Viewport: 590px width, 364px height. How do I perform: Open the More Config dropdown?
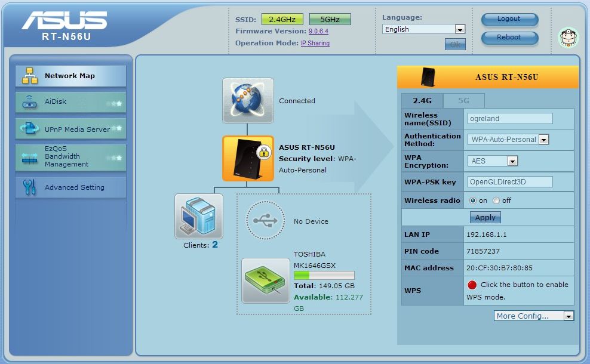coord(534,316)
